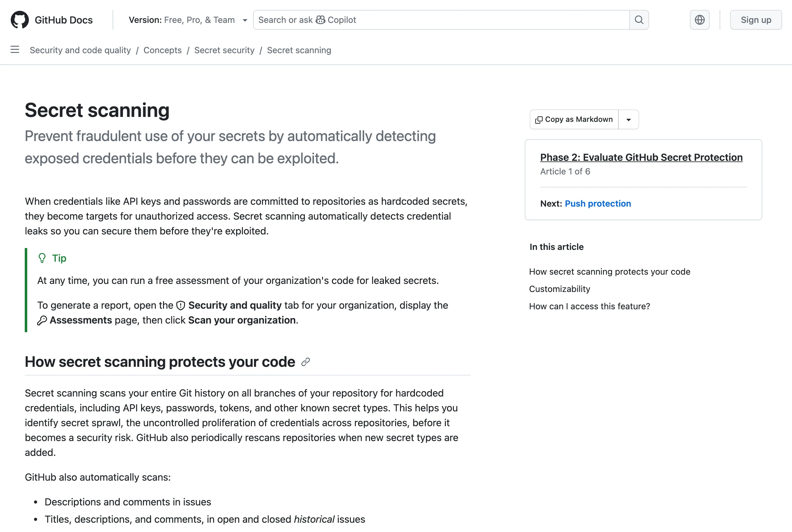
Task: Click the 'Article 1 of 6' text
Action: 565,172
